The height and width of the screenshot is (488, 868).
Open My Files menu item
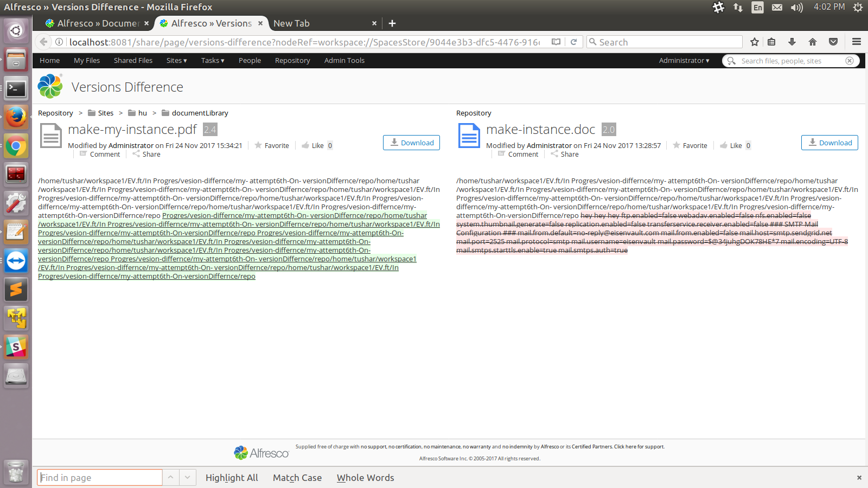coord(87,60)
